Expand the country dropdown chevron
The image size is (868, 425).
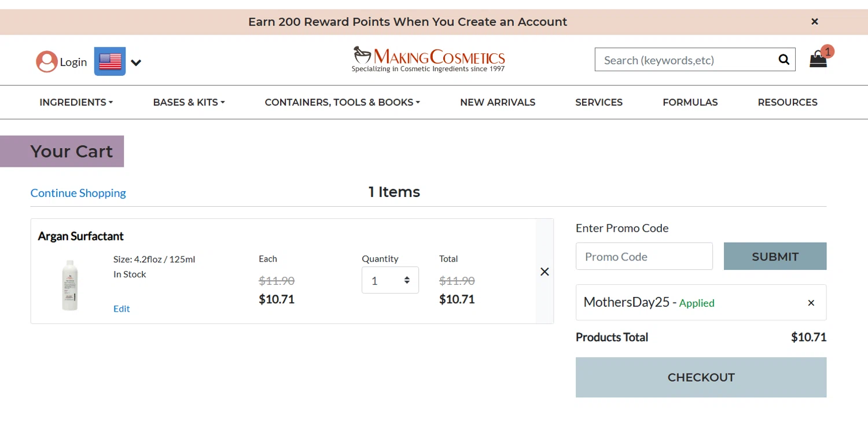point(136,63)
